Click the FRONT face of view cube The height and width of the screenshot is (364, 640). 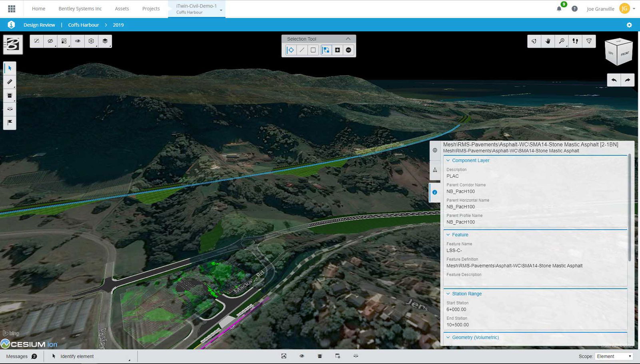[x=625, y=54]
